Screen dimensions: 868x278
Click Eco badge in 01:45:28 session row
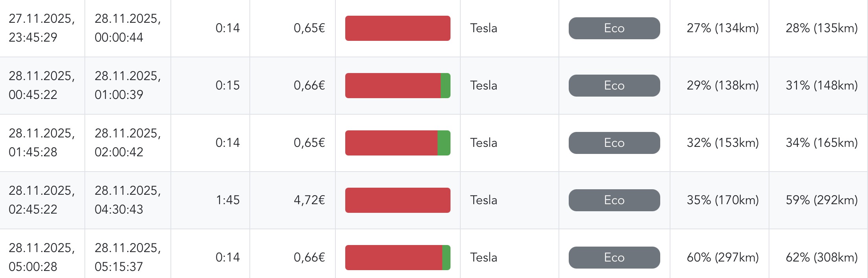614,143
